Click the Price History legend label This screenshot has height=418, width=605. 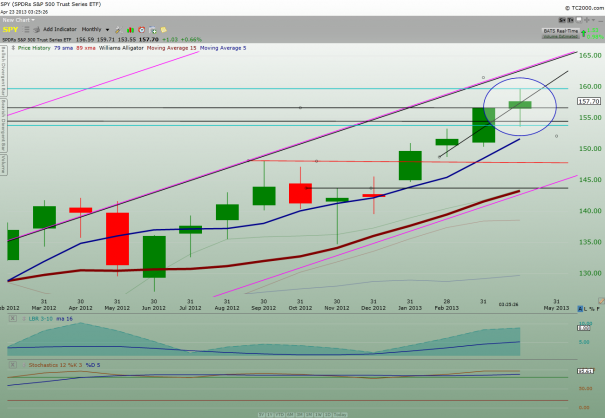click(x=34, y=48)
